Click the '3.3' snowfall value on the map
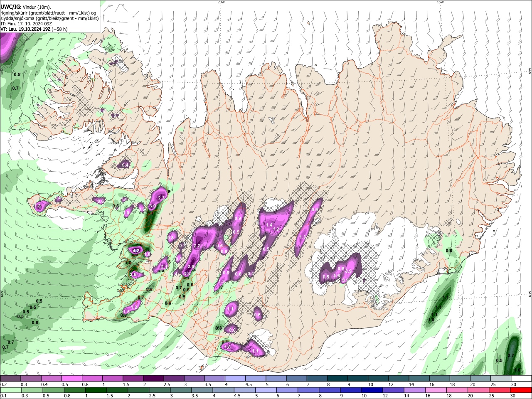 click(186, 273)
